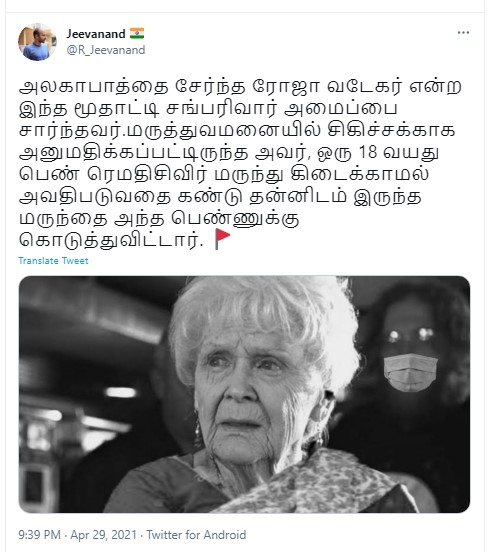Click the Jeevanand display name

(x=96, y=34)
